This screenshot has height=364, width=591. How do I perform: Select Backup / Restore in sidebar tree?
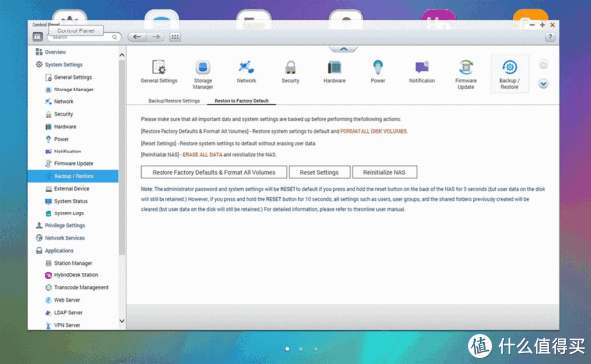tap(73, 176)
